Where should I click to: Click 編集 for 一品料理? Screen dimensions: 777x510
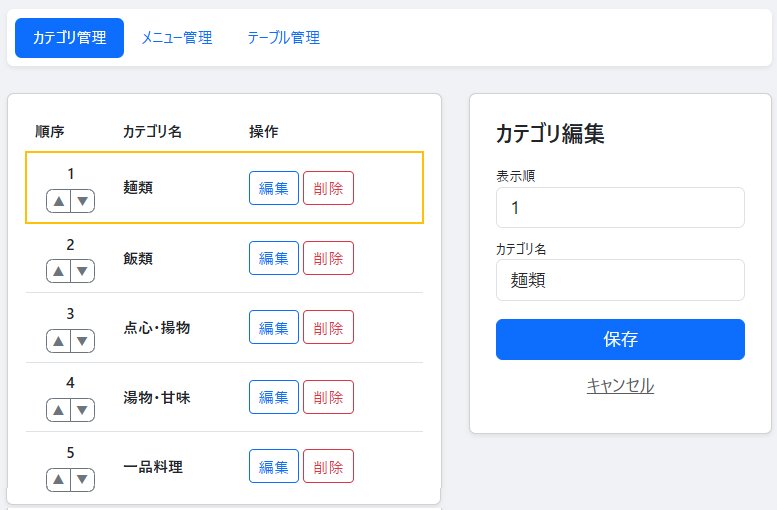point(273,466)
